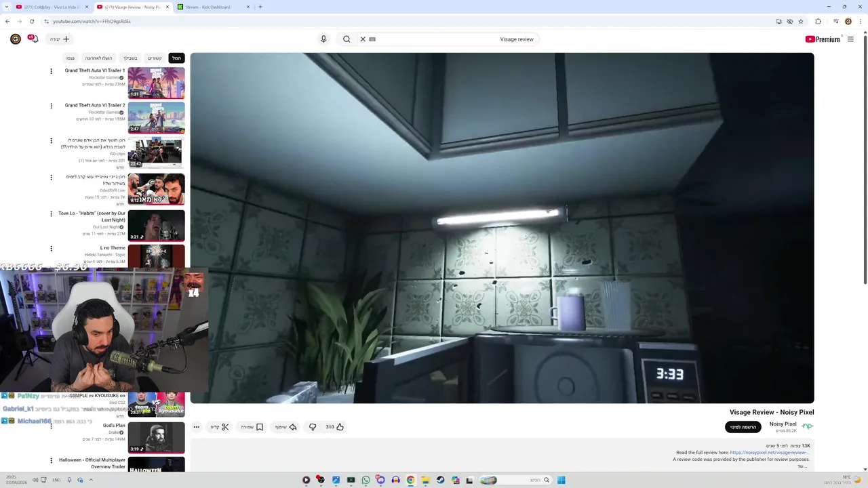This screenshot has width=868, height=488.
Task: Click the Share arrow button
Action: pyautogui.click(x=286, y=427)
